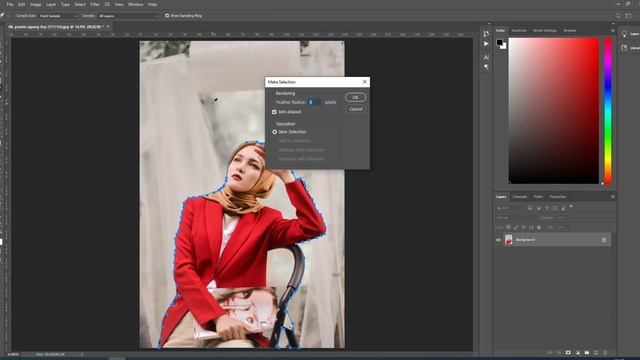Click the Background layer thumbnail
640x360 pixels.
coord(509,240)
